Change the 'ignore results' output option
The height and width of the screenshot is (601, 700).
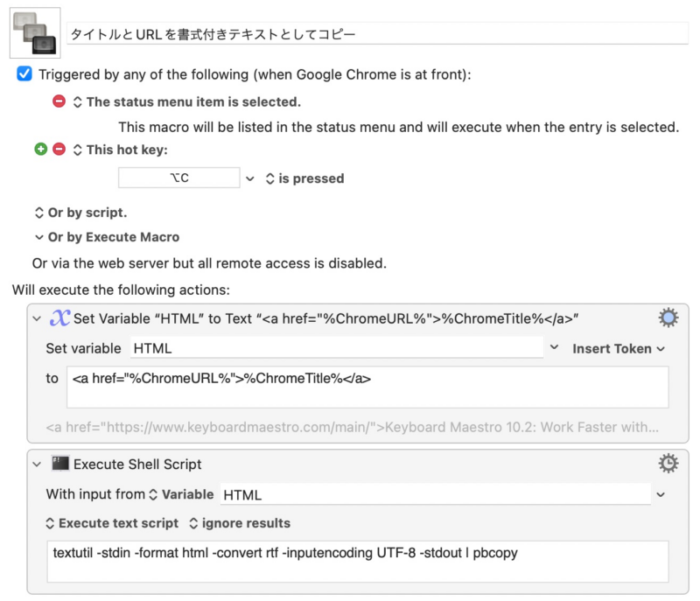point(240,523)
